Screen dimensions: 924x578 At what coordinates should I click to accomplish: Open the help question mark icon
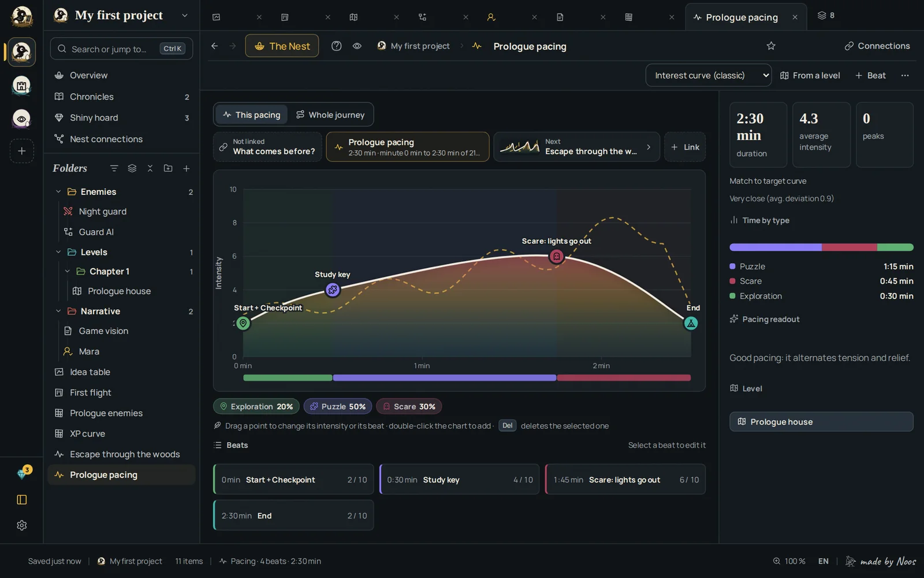click(x=336, y=46)
